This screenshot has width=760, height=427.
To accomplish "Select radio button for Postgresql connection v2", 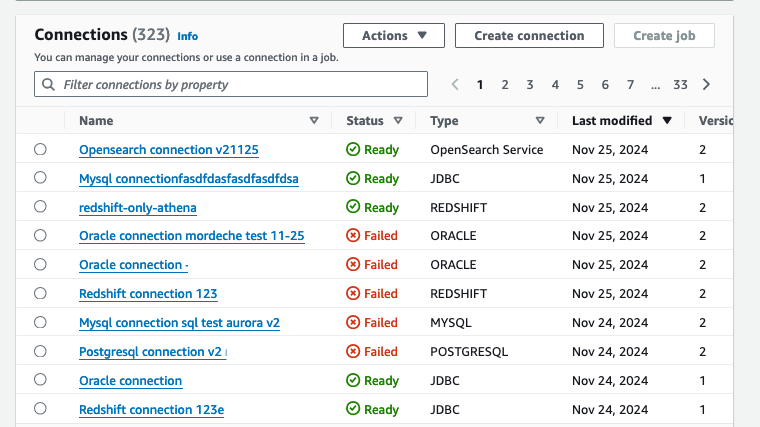I will (40, 352).
